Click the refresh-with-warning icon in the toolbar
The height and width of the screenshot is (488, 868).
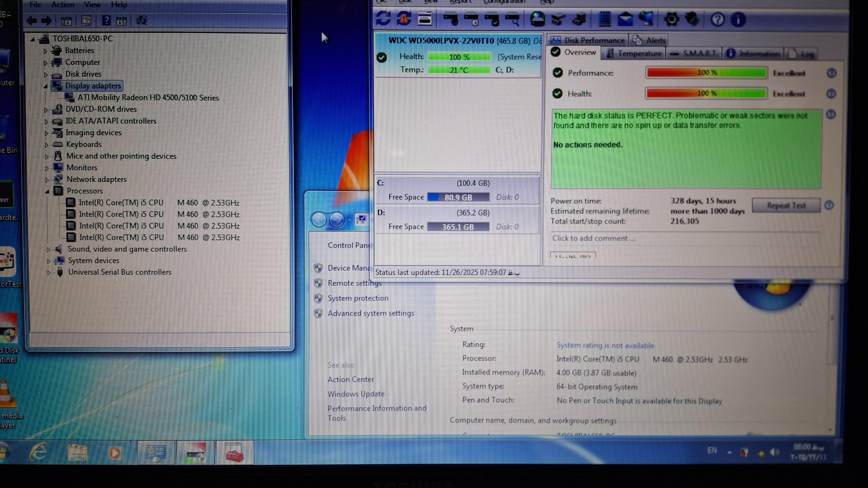pos(404,19)
